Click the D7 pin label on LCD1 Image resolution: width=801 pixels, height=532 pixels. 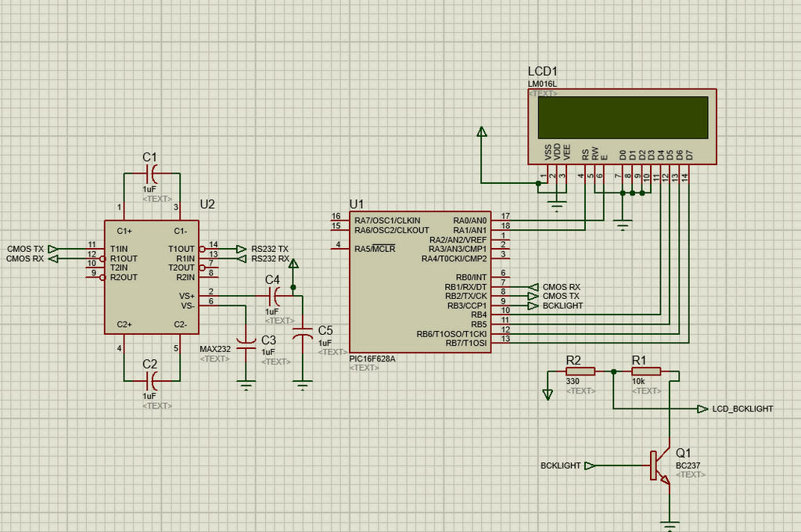(x=689, y=155)
